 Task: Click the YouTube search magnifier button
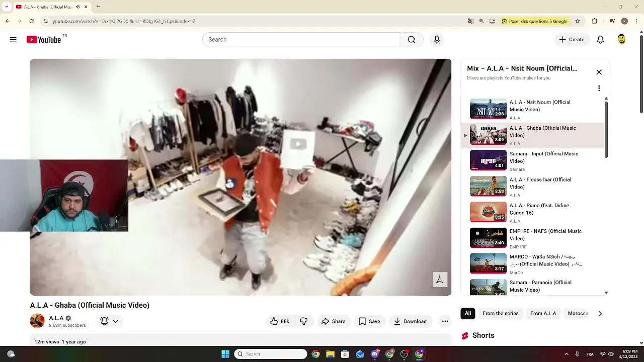412,40
